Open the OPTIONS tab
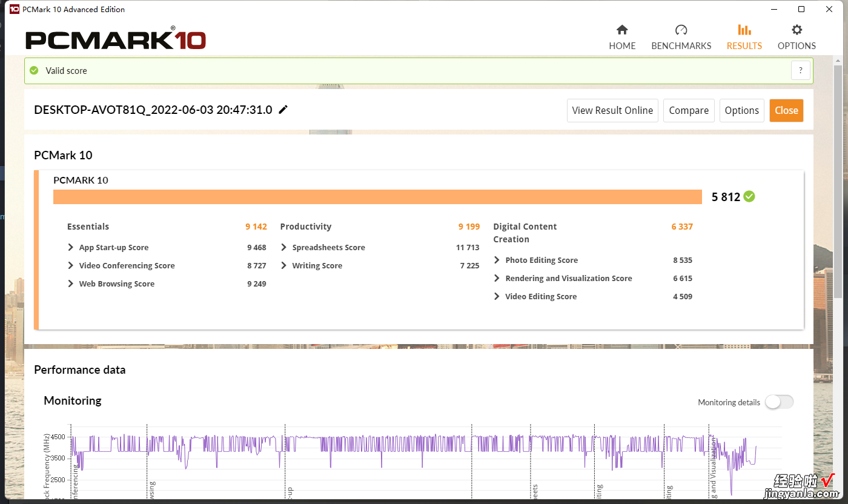This screenshot has height=504, width=848. coord(797,38)
